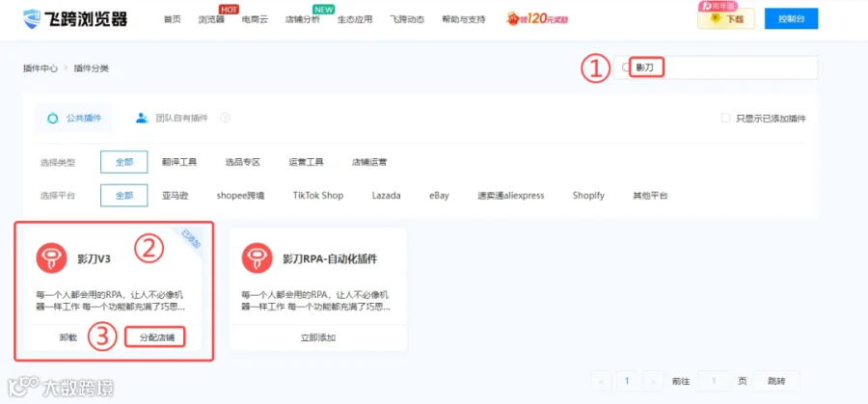Image resolution: width=868 pixels, height=404 pixels.
Task: Select 运营工具 type filter
Action: click(306, 162)
